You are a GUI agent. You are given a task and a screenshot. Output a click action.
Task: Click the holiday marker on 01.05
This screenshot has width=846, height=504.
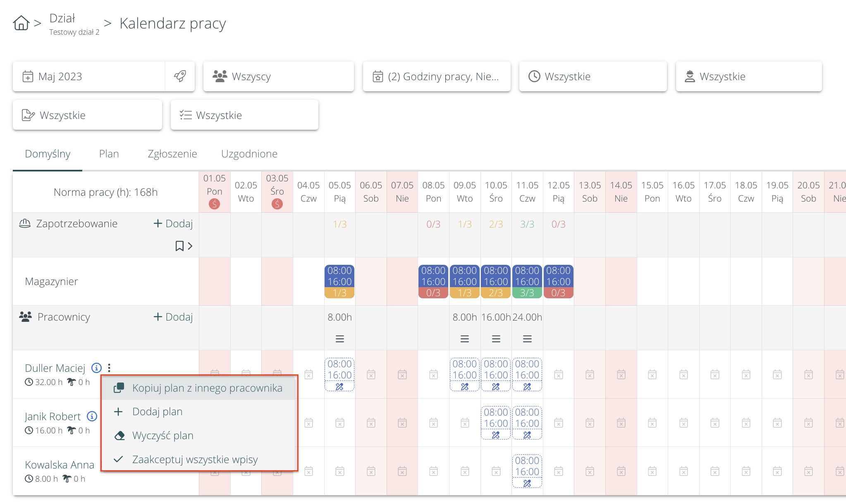click(x=214, y=204)
